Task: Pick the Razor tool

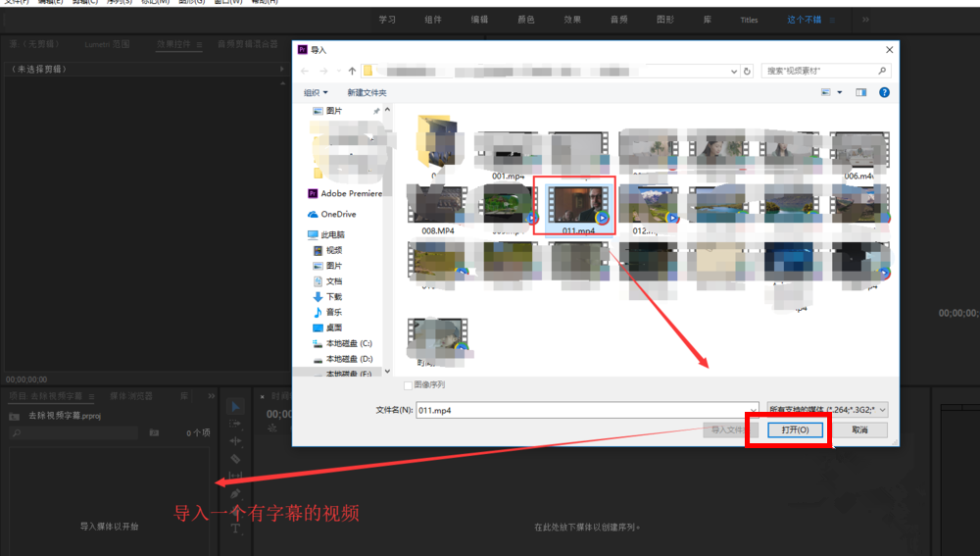Action: tap(235, 458)
